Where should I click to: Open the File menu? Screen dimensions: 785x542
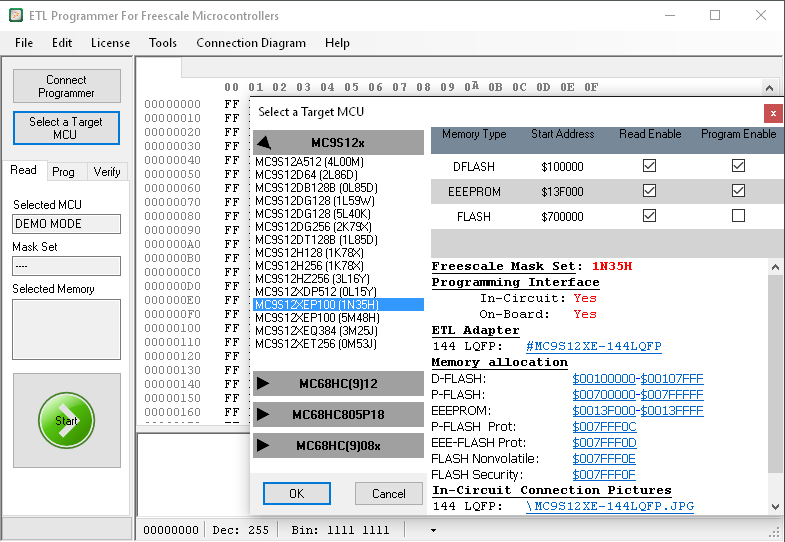[x=24, y=43]
